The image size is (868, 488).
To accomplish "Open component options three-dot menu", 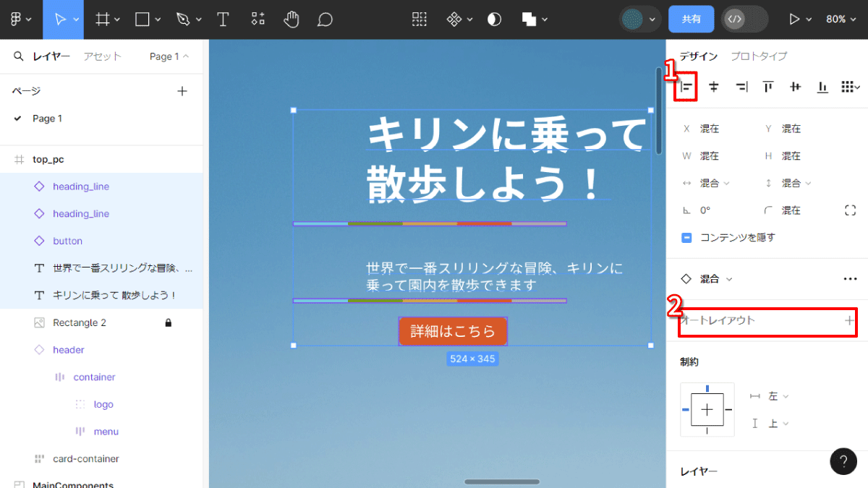I will click(850, 279).
